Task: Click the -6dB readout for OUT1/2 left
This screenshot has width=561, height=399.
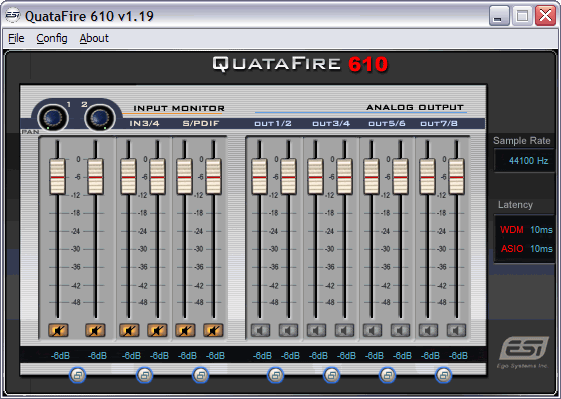Action: [262, 356]
